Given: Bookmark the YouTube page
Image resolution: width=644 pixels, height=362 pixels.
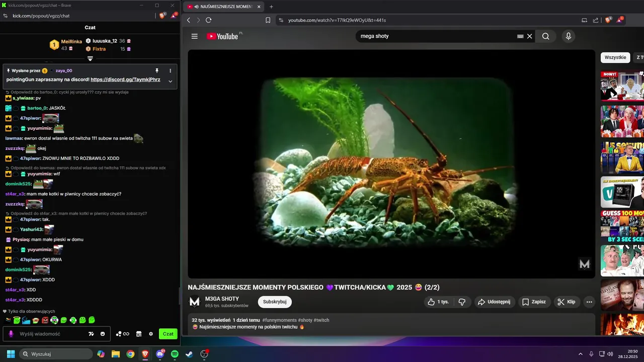Looking at the screenshot, I should coord(268,20).
